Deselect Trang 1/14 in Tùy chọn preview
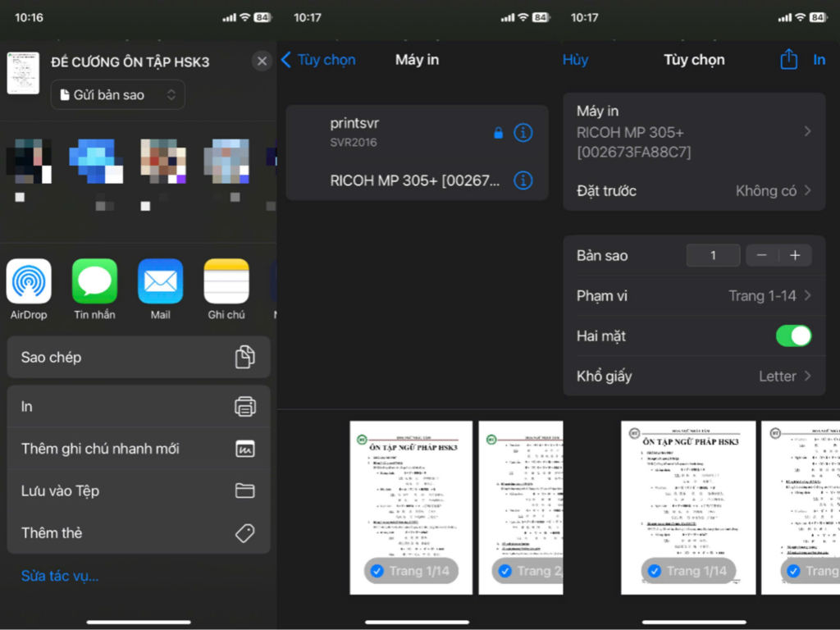Viewport: 840px width, 630px height. 654,571
